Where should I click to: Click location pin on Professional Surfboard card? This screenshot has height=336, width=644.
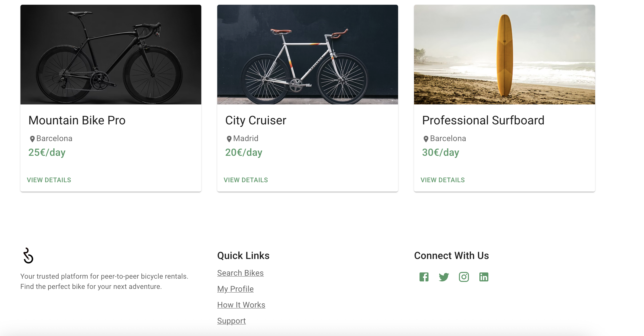point(426,139)
